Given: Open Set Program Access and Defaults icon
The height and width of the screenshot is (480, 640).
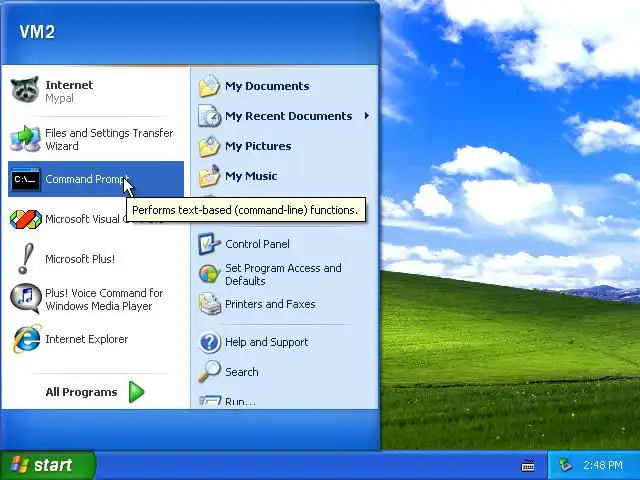Looking at the screenshot, I should tap(209, 274).
